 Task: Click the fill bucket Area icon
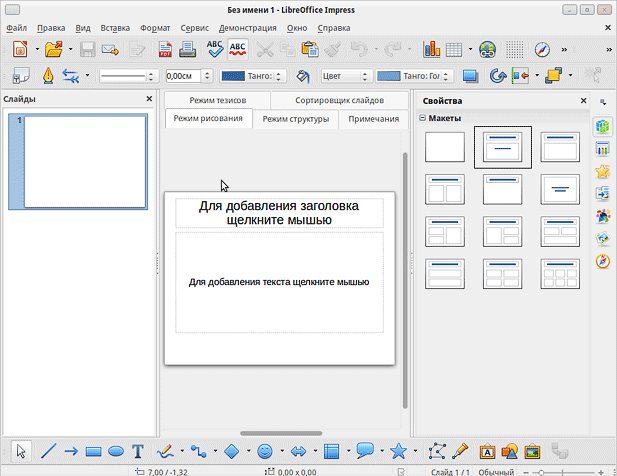[302, 76]
